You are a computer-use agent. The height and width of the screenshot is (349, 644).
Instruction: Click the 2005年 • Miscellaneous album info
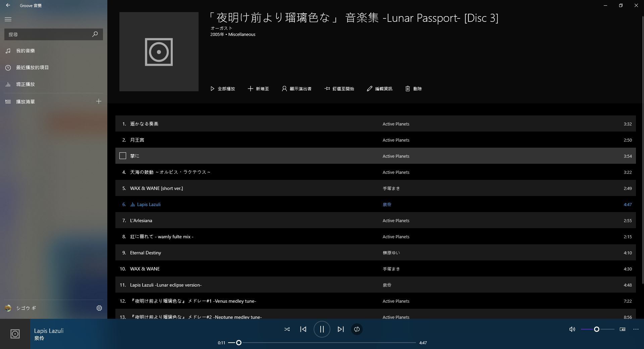(233, 34)
